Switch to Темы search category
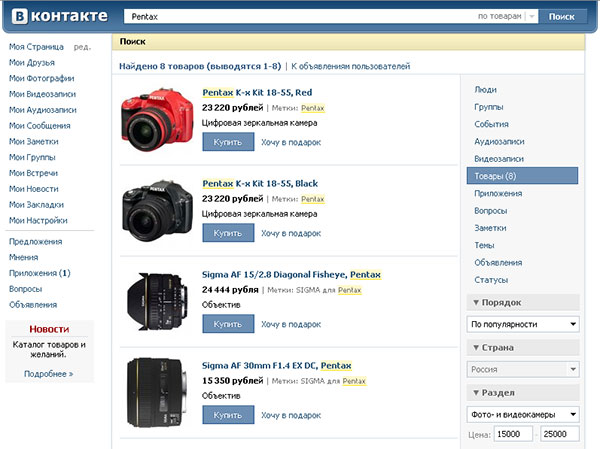Screen dimensions: 600x449 (x=484, y=245)
